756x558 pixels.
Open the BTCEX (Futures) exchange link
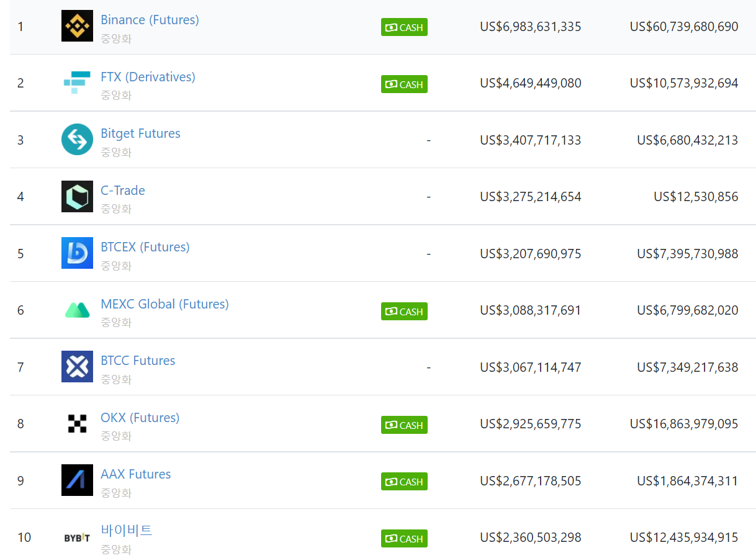[x=145, y=247]
